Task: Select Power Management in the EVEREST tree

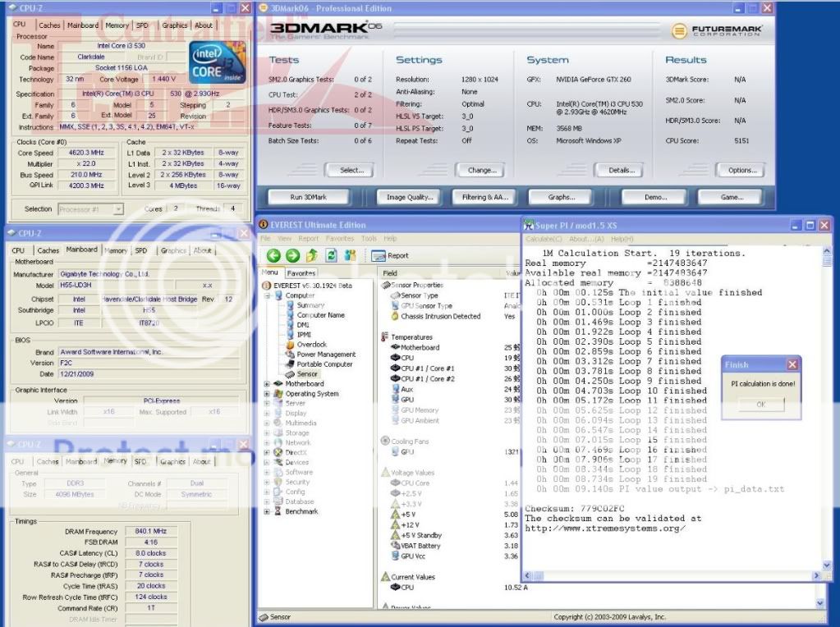Action: point(325,355)
